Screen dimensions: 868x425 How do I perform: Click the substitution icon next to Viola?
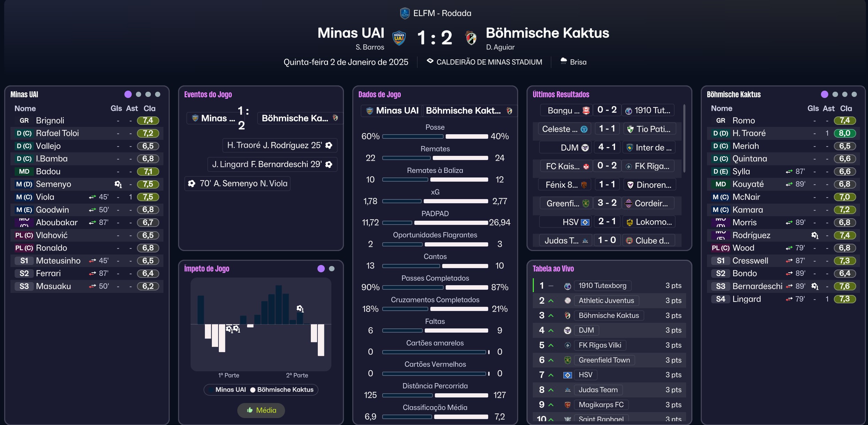tap(92, 197)
